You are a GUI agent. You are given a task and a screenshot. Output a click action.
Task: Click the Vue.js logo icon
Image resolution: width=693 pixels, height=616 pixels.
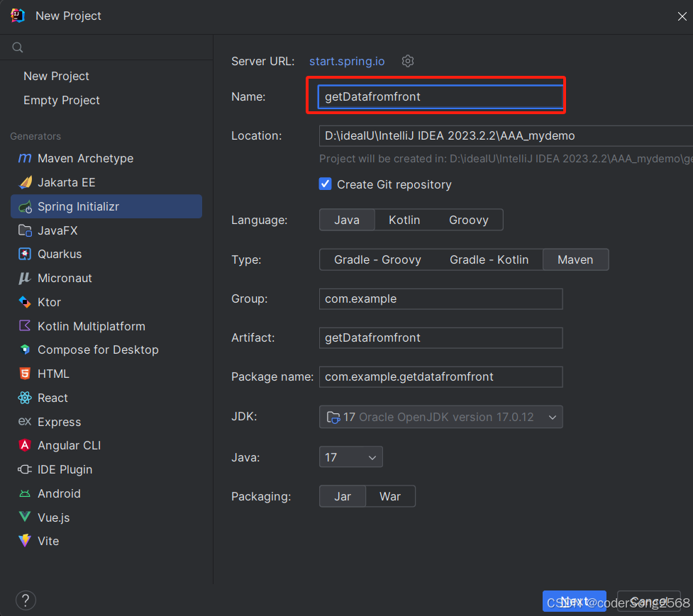click(x=25, y=517)
